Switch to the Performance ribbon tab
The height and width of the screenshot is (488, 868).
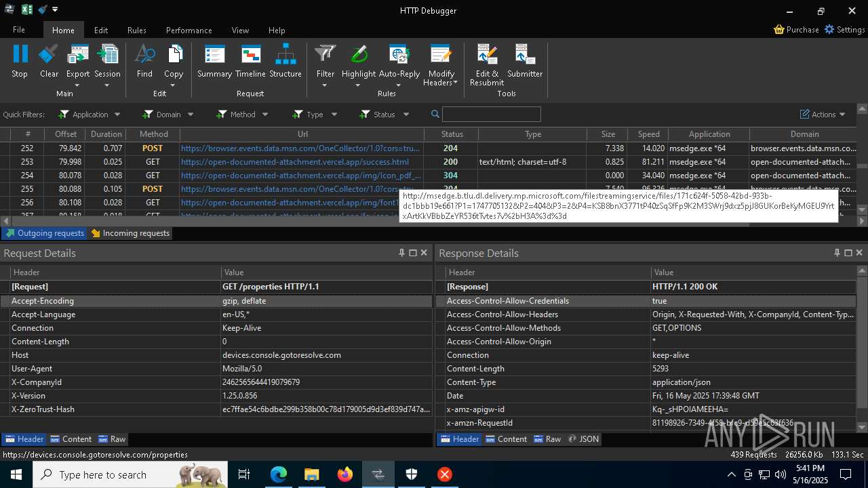click(189, 30)
